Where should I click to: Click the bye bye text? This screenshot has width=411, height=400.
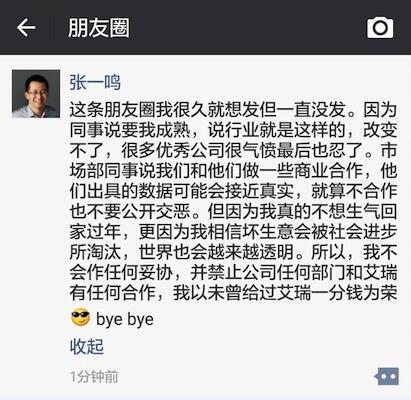[125, 319]
